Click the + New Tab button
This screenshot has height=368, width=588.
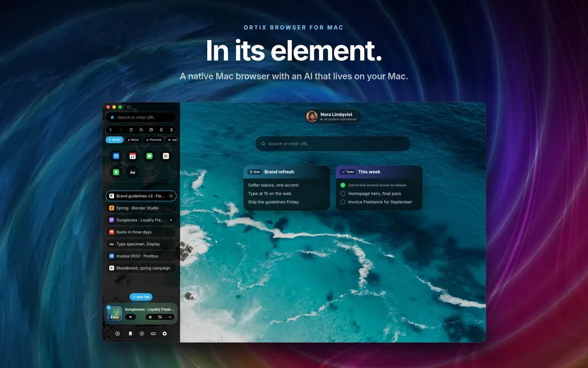(x=141, y=297)
